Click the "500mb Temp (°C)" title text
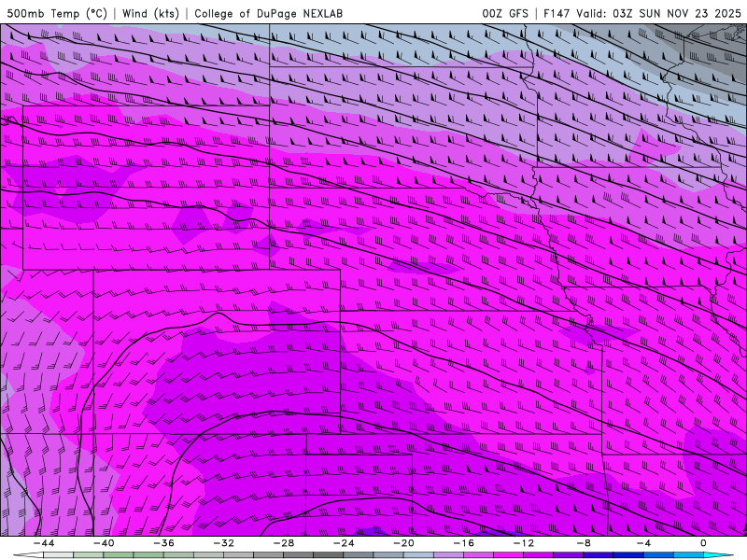The width and height of the screenshot is (747, 560). (x=57, y=13)
